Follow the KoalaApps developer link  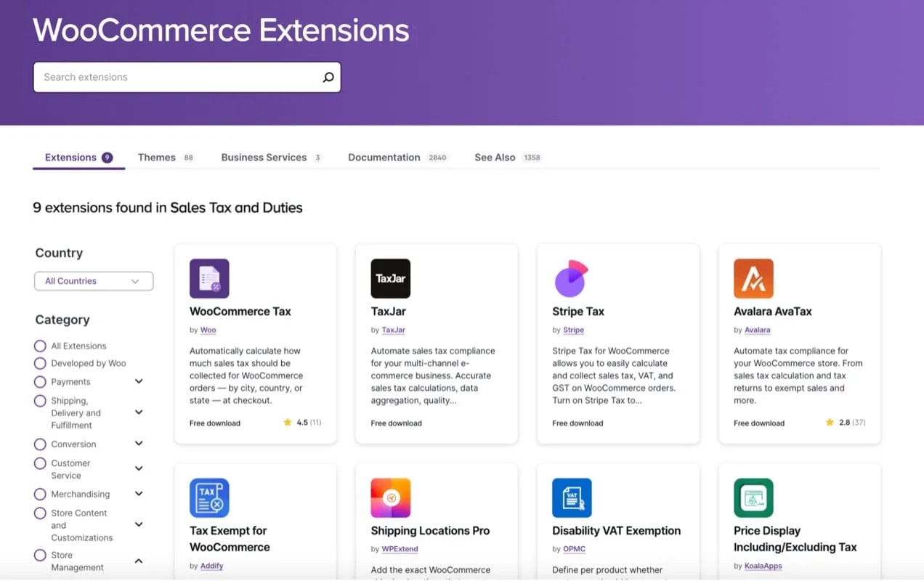[763, 566]
